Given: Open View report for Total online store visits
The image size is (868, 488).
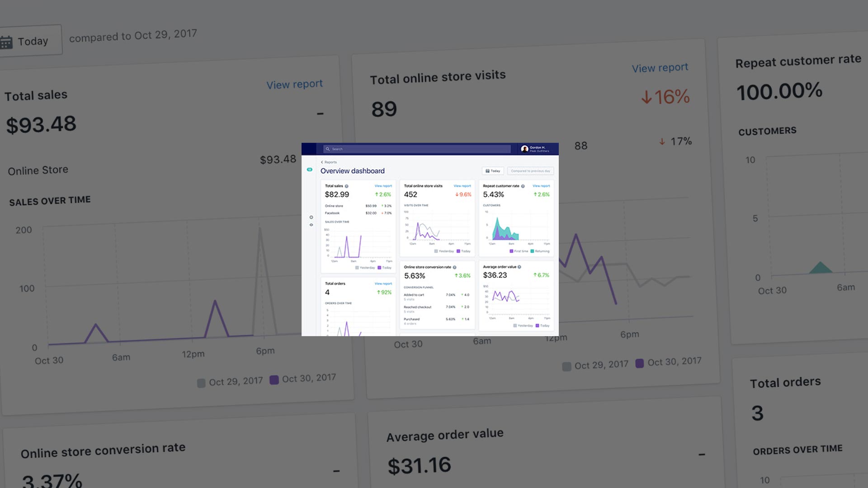Looking at the screenshot, I should [x=462, y=186].
